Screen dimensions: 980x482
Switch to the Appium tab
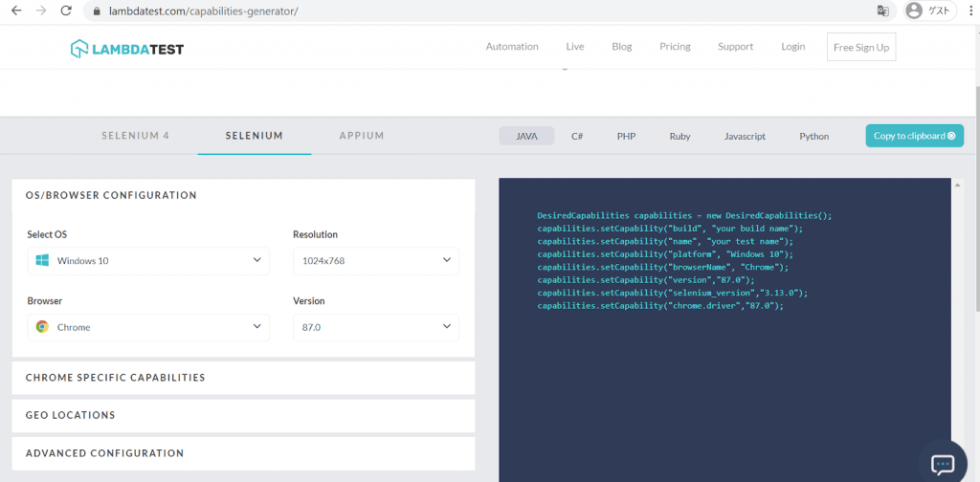(362, 136)
